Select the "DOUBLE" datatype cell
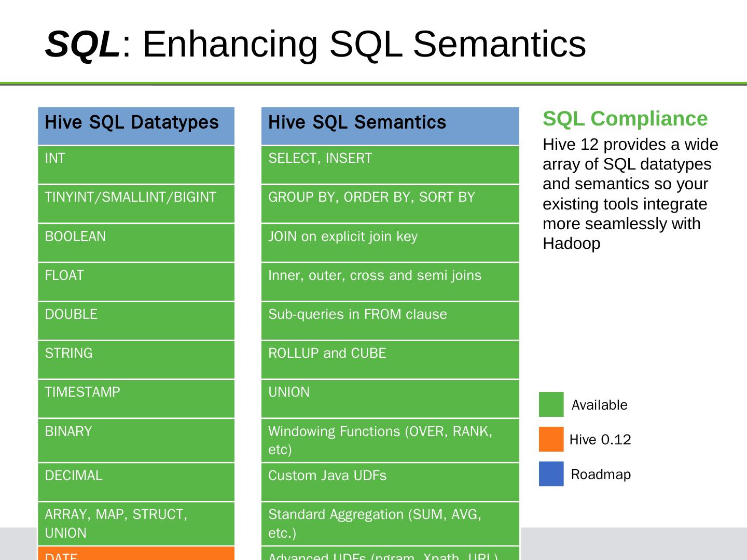Viewport: 747px width, 560px height. click(x=136, y=321)
